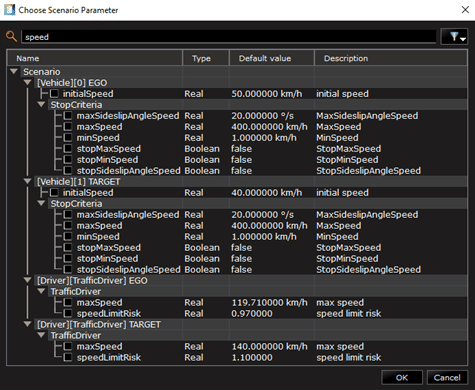Collapse the Scenario root node
This screenshot has height=390, width=475.
coord(14,71)
